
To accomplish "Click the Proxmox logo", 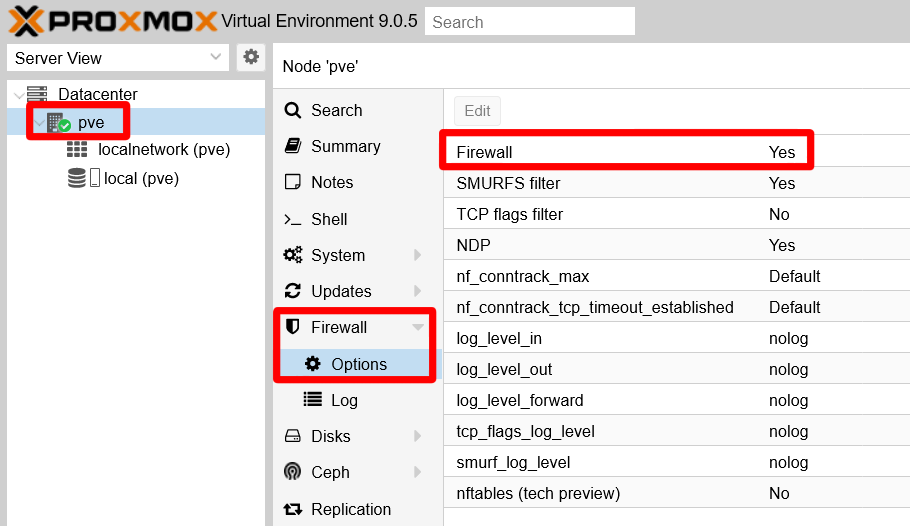I will point(113,21).
